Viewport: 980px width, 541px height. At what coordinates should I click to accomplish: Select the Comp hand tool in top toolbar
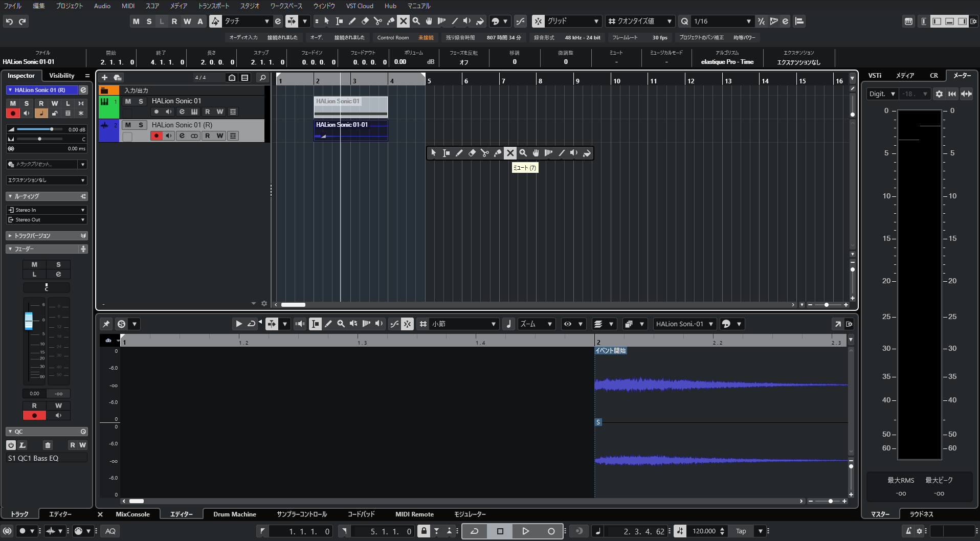[429, 21]
